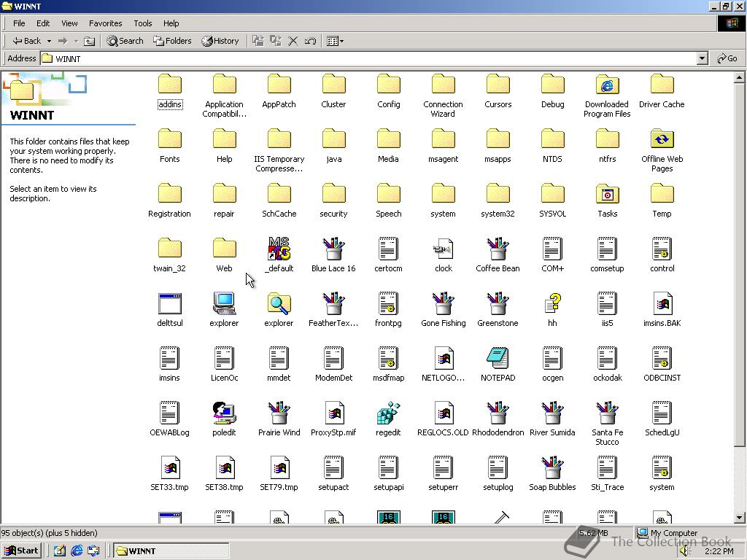This screenshot has width=747, height=560.
Task: Click the Go button
Action: [727, 58]
